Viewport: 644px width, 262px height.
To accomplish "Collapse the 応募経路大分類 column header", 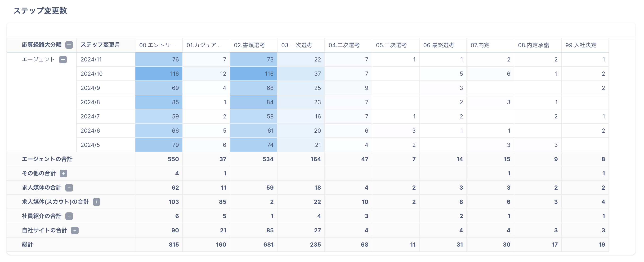I will [x=69, y=45].
